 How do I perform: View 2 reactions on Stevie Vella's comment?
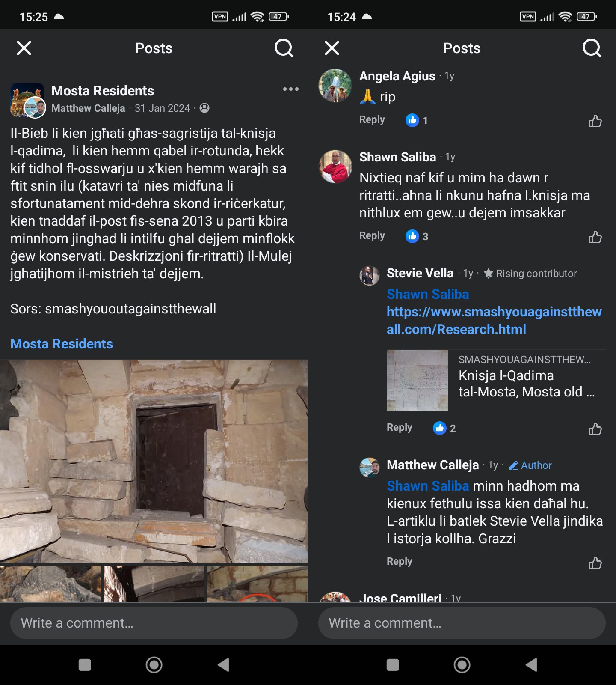444,428
